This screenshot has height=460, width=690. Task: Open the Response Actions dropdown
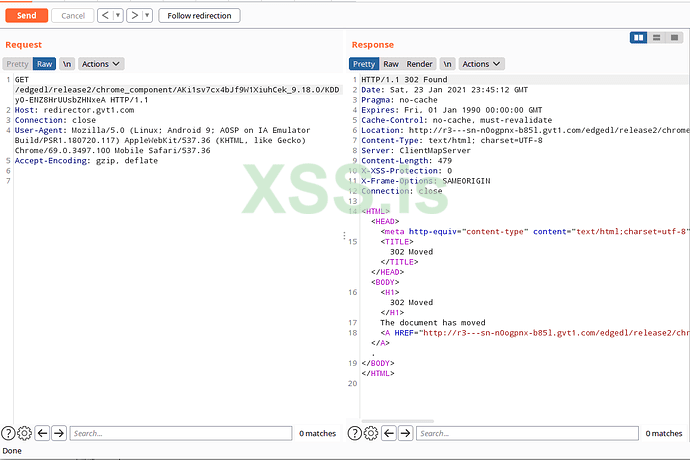tap(482, 64)
